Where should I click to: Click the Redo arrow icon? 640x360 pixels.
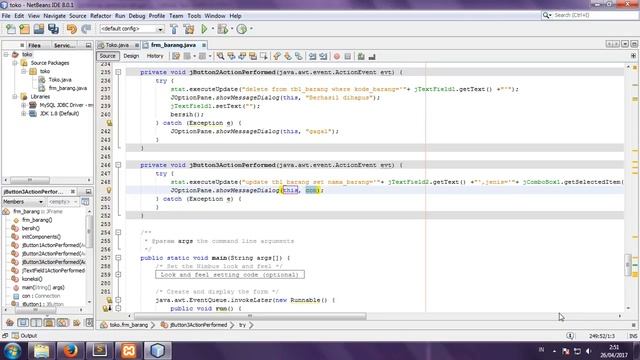86,29
